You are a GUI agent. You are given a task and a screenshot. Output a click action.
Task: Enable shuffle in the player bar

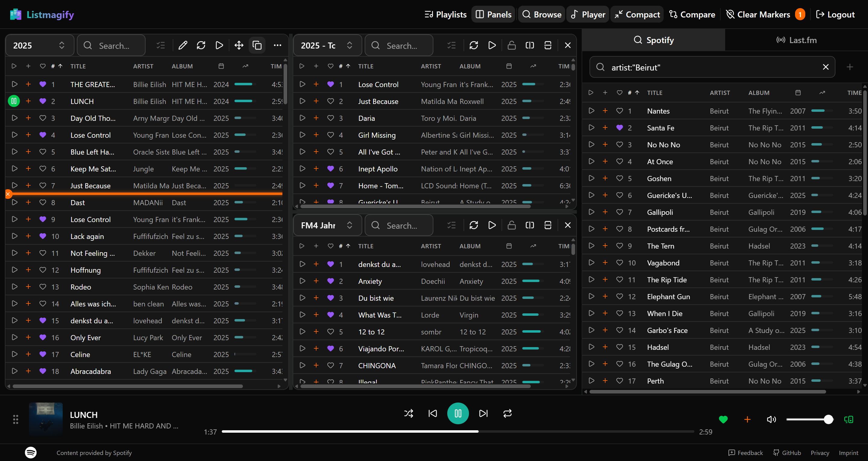(408, 413)
